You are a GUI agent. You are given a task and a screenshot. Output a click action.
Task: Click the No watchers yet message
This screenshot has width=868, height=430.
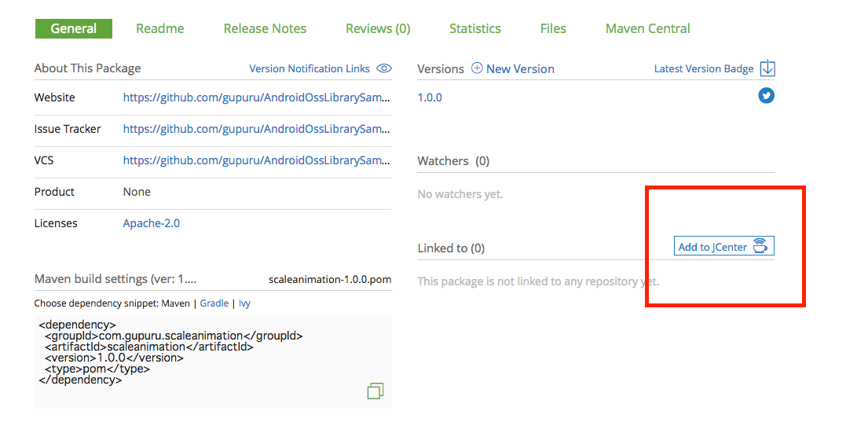(460, 194)
